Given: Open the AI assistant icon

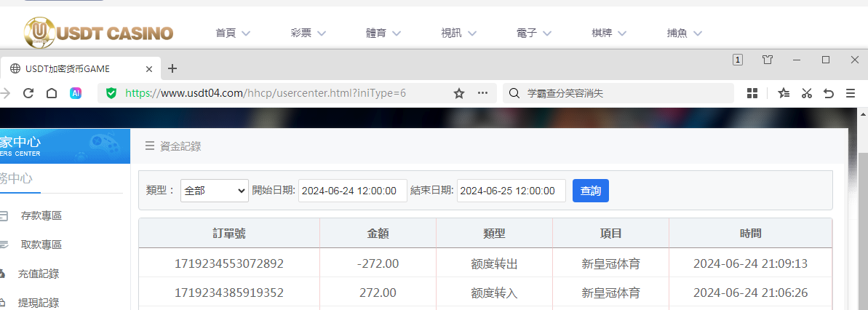Looking at the screenshot, I should [76, 93].
